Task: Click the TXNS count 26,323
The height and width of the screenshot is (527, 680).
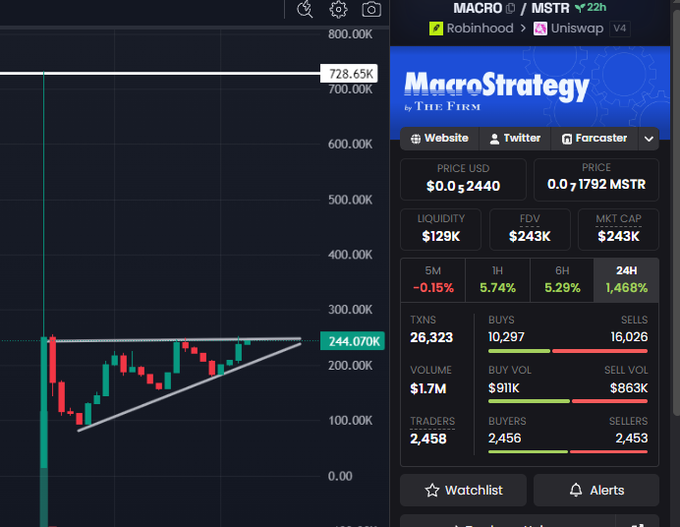Action: point(432,337)
